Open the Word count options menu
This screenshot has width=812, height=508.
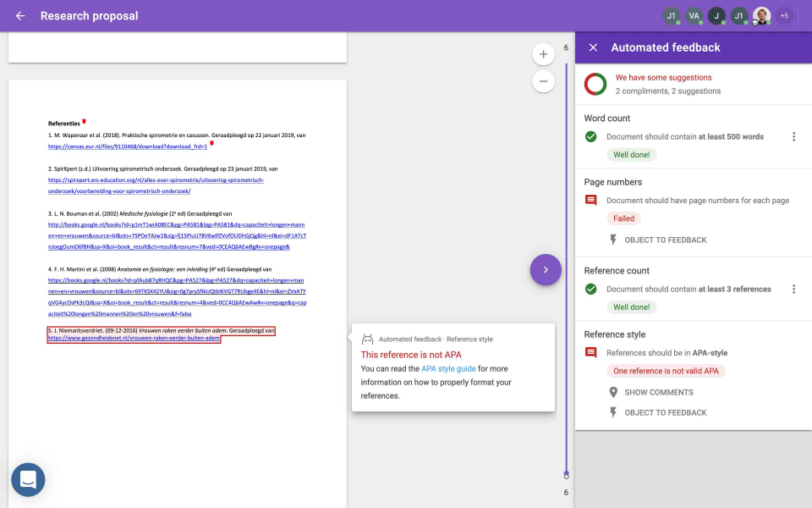click(x=793, y=137)
